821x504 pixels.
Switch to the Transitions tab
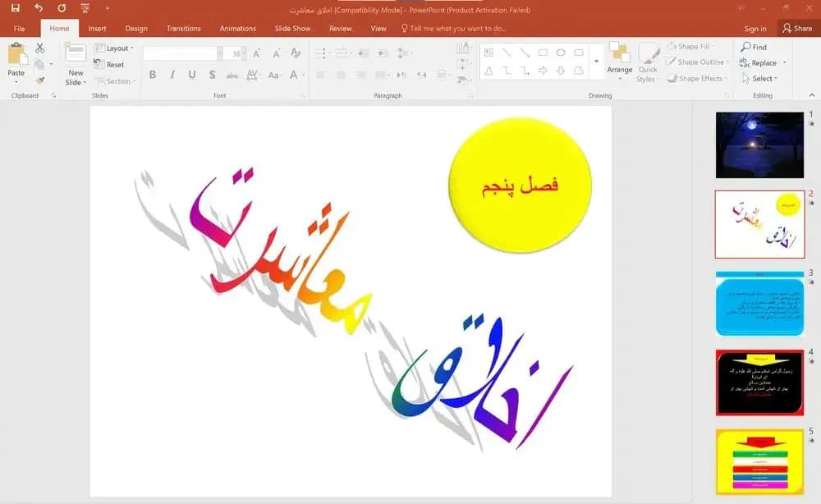click(x=183, y=28)
